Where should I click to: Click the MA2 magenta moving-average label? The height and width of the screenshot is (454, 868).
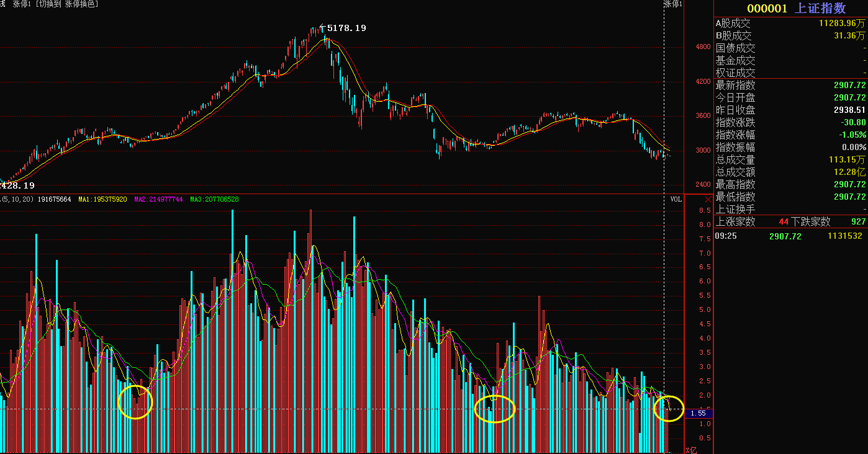(x=158, y=199)
